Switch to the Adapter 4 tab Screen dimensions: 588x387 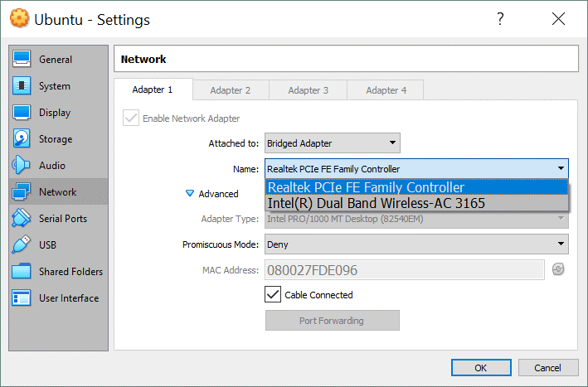pos(386,90)
